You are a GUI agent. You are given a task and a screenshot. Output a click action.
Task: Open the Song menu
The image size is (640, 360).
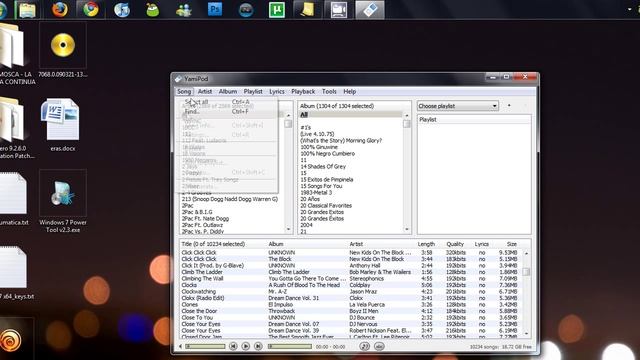[184, 91]
